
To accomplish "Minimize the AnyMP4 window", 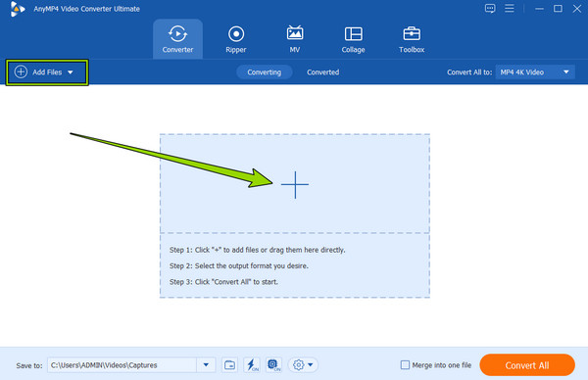I will (539, 9).
